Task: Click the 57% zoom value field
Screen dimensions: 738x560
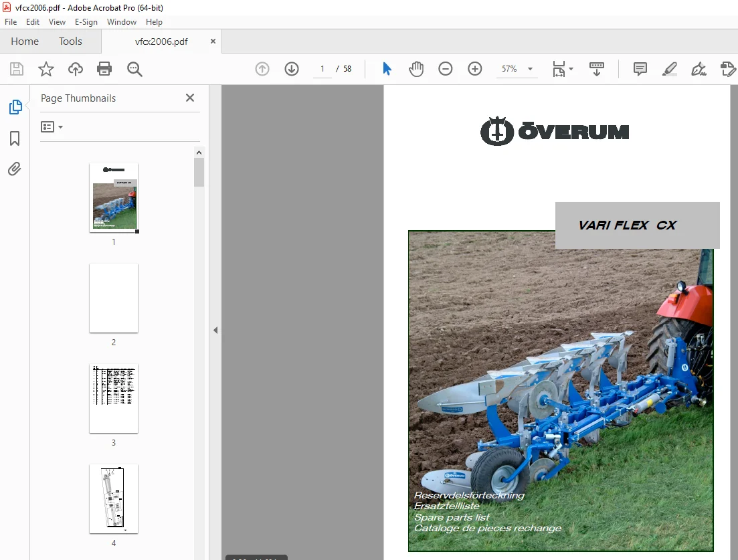Action: pyautogui.click(x=509, y=69)
